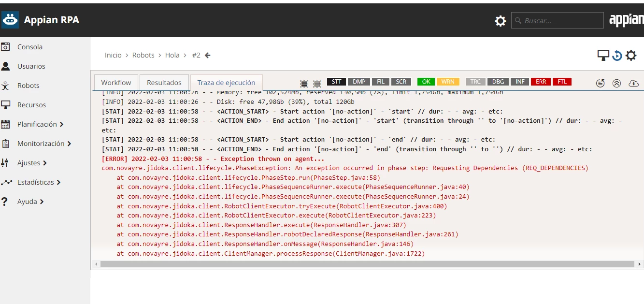The image size is (644, 304).
Task: Open the settings gear beside the search box
Action: point(501,21)
